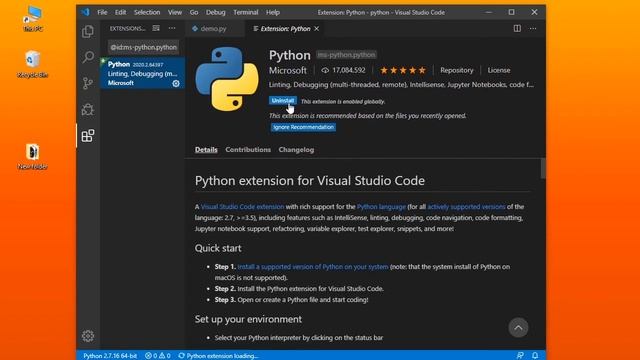The width and height of the screenshot is (640, 360).
Task: Click the scroll-to-top round arrow button
Action: coord(518,327)
